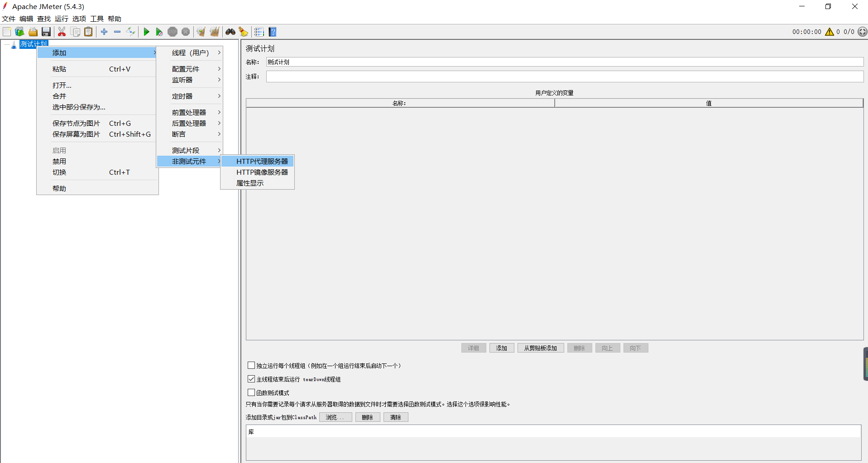This screenshot has height=463, width=868.
Task: Click the 清除 button for ClassPath
Action: pyautogui.click(x=396, y=417)
